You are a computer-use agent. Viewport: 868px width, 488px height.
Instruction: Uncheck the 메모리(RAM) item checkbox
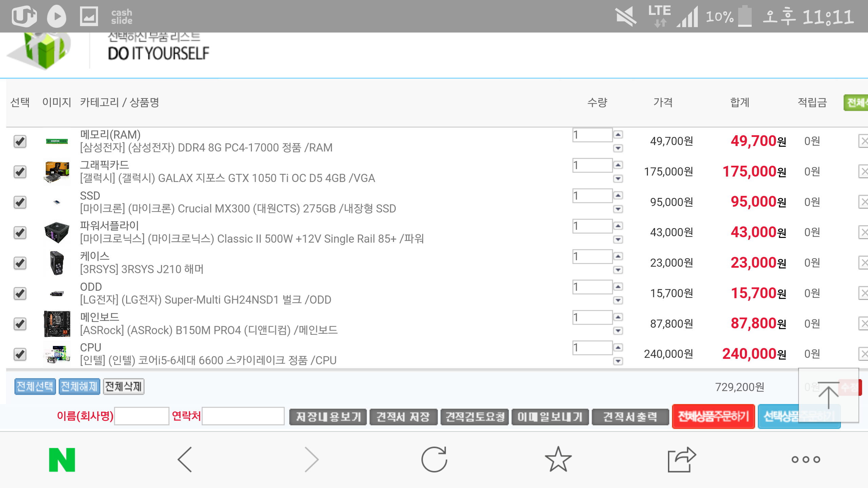[20, 141]
